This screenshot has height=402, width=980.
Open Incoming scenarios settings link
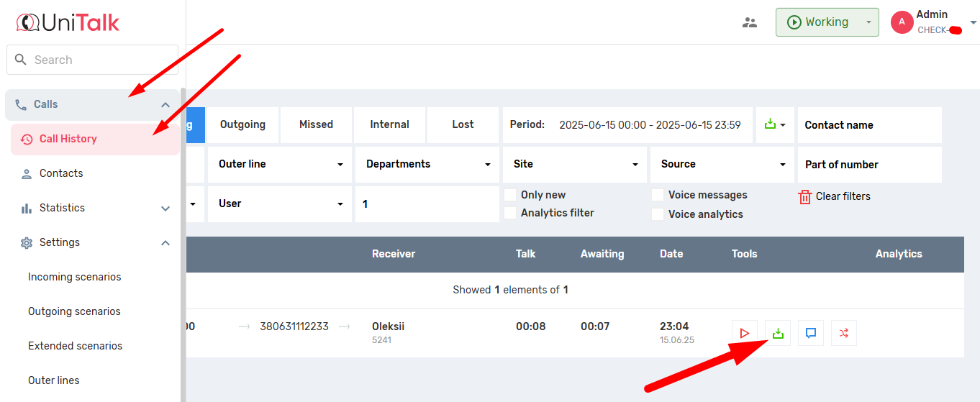coord(74,277)
